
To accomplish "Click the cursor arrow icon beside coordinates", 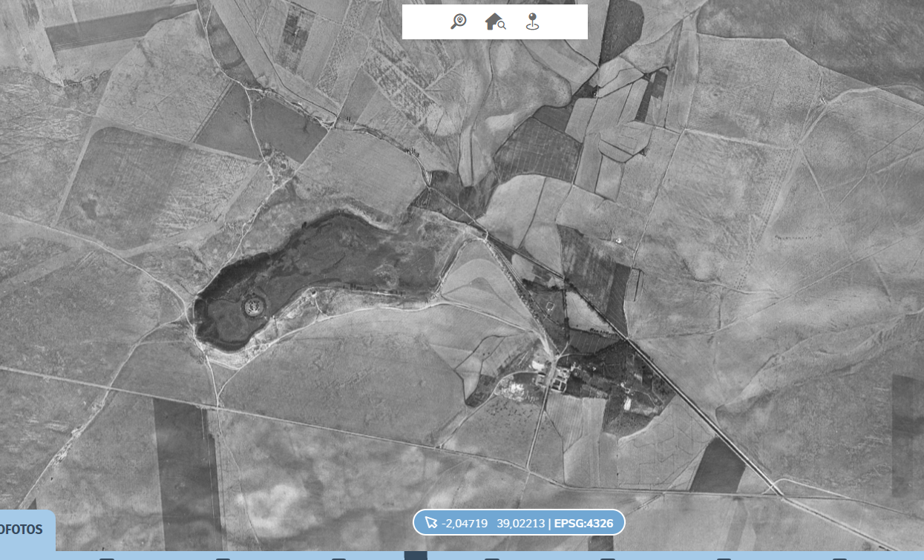I will point(431,523).
